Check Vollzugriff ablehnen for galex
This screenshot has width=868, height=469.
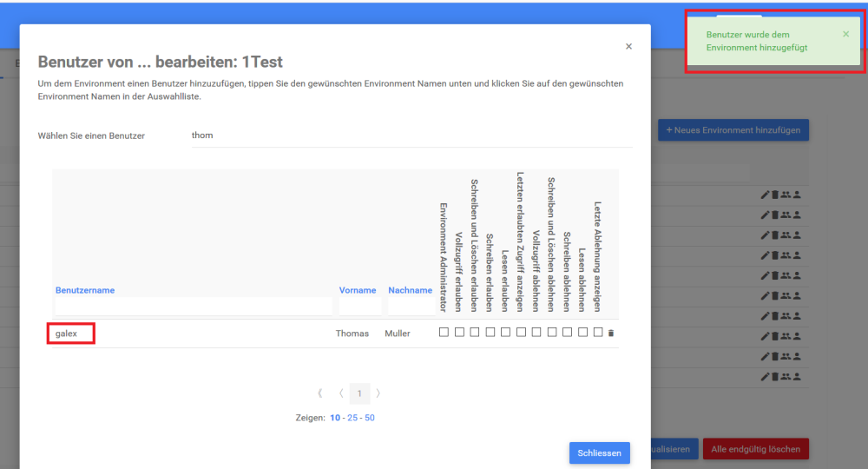536,333
